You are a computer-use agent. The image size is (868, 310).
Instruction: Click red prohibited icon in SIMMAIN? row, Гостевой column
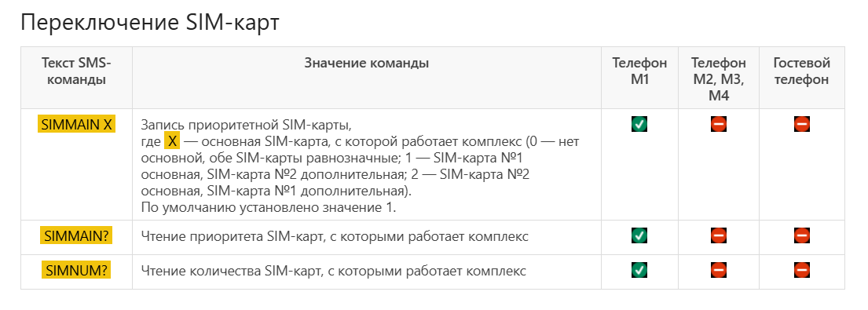tap(801, 236)
